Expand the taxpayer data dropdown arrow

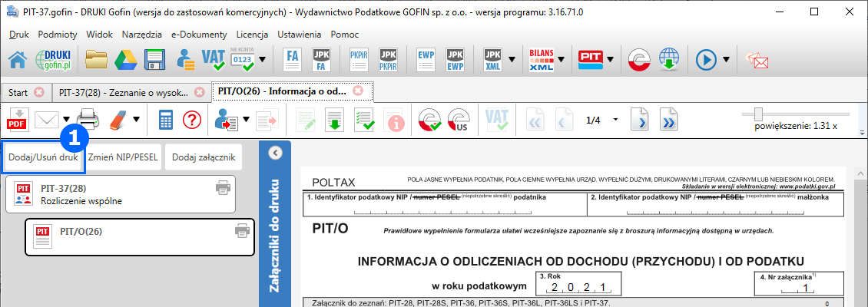coord(247,119)
